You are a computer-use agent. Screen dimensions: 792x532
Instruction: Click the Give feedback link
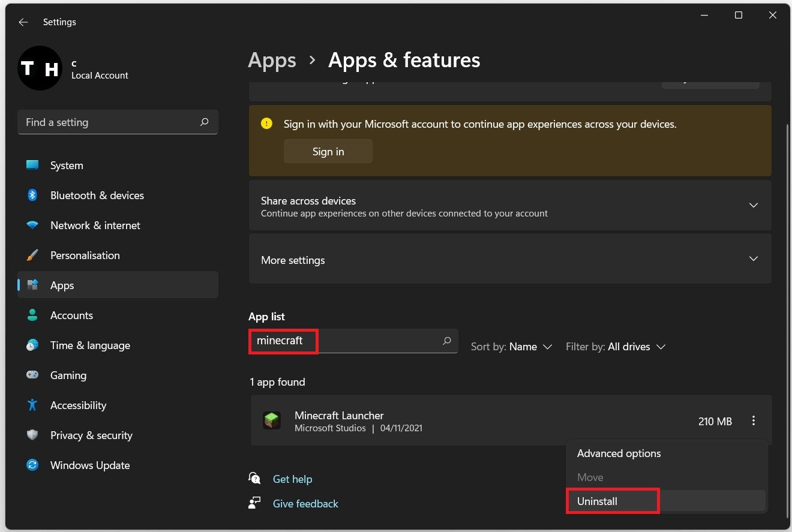pos(305,504)
